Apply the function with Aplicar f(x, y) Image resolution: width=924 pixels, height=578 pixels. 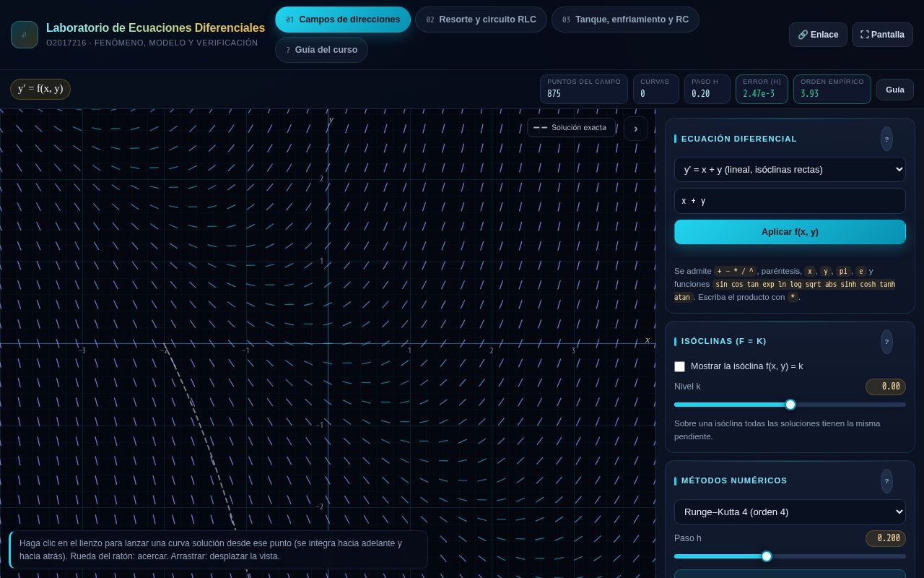(x=790, y=232)
